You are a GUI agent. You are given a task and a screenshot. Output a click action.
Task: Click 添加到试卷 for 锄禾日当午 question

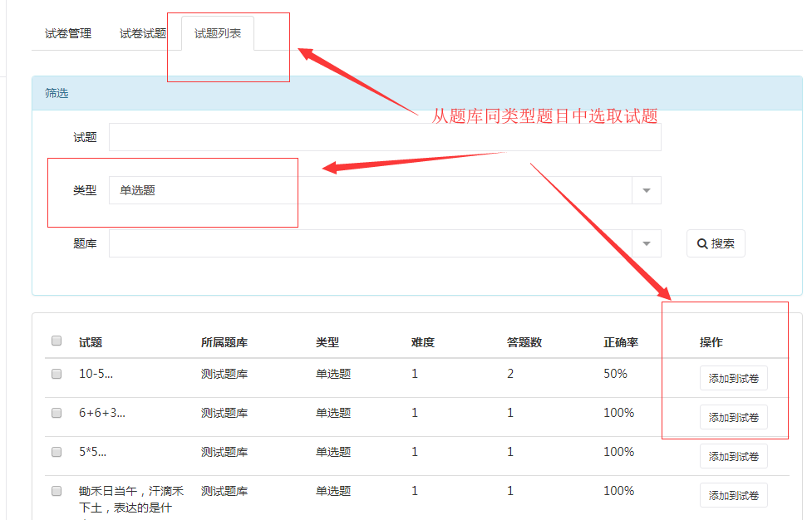click(733, 495)
